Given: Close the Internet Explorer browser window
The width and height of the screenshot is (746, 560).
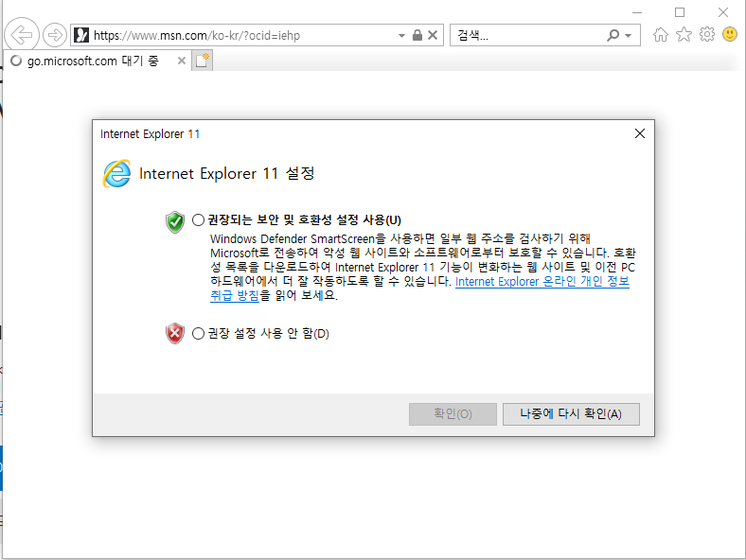Looking at the screenshot, I should (723, 12).
